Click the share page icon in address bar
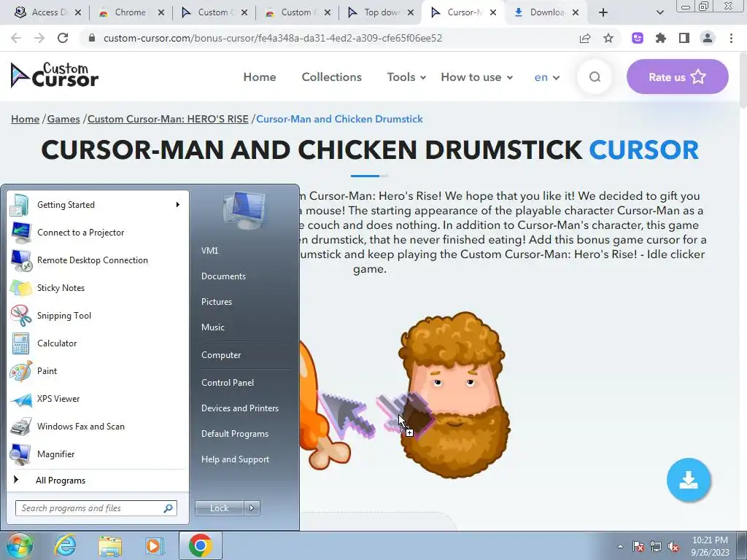The image size is (747, 560). (x=585, y=38)
